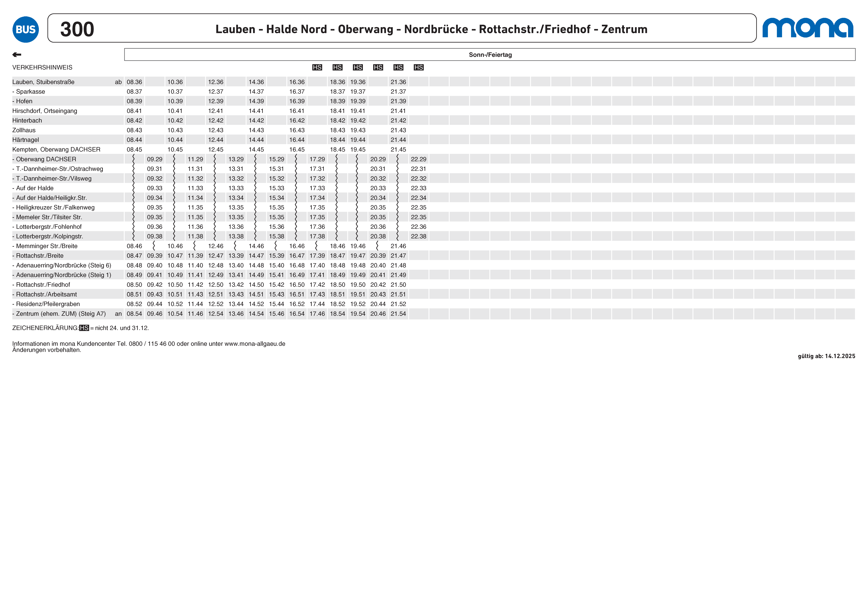Click the 22.38 time at Lotterbergstr./Kolpingstr.
This screenshot has height=614, width=868.
(x=418, y=236)
